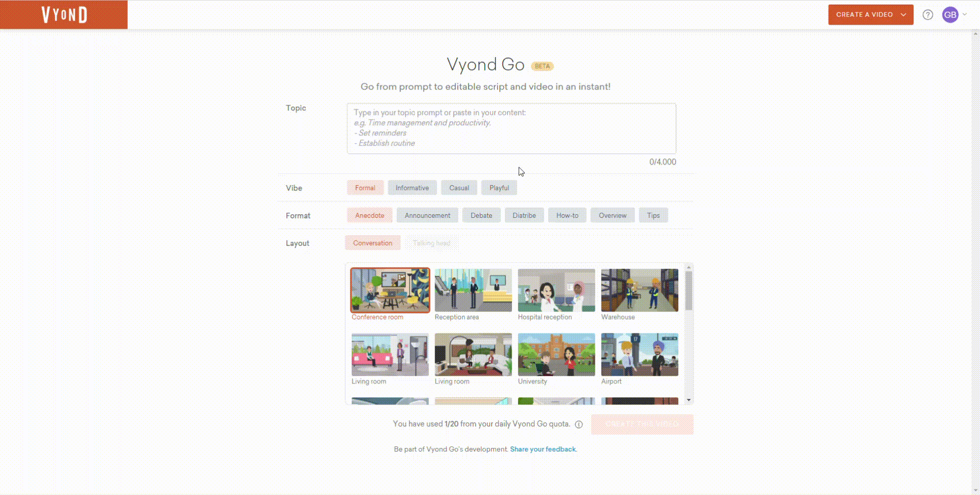Viewport: 980px width, 495px height.
Task: Select the Casual vibe
Action: 459,188
